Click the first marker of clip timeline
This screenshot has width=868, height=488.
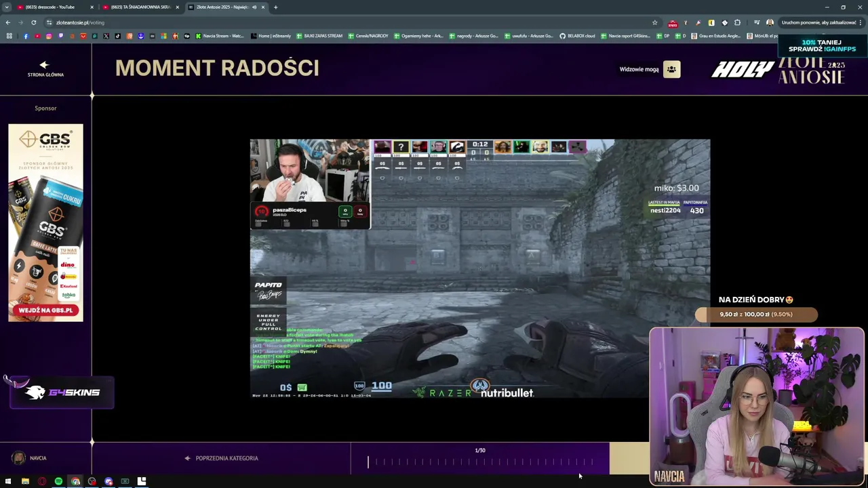coord(368,462)
